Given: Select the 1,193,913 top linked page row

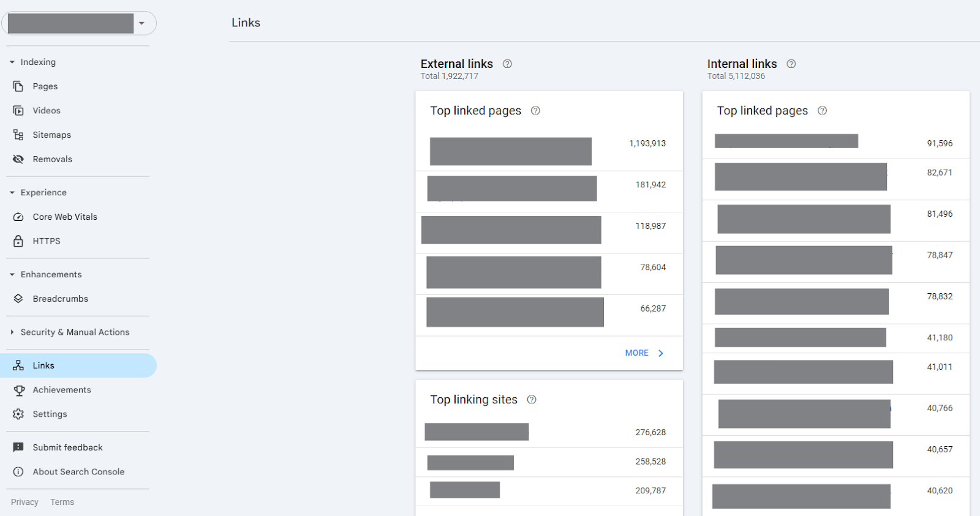Looking at the screenshot, I should coord(548,151).
